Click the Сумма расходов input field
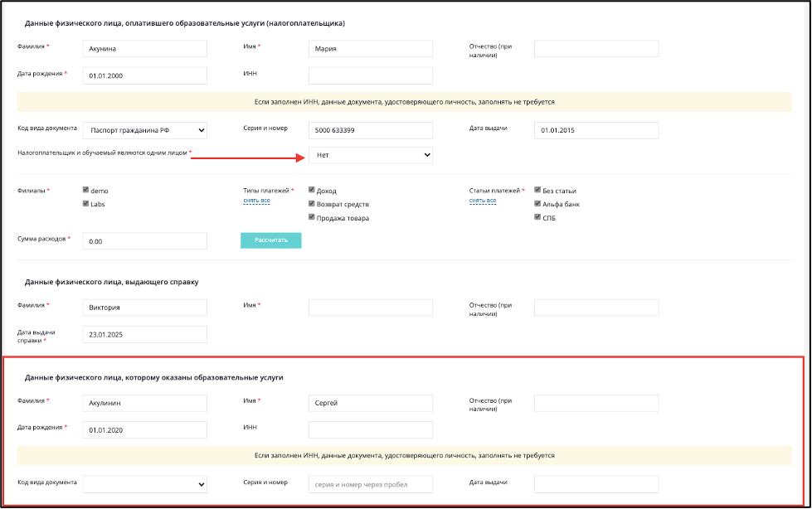This screenshot has width=812, height=509. tap(145, 241)
